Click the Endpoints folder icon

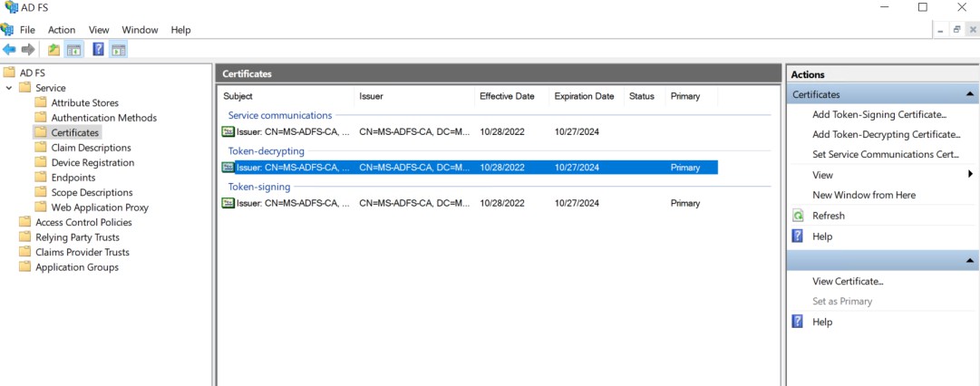click(41, 178)
